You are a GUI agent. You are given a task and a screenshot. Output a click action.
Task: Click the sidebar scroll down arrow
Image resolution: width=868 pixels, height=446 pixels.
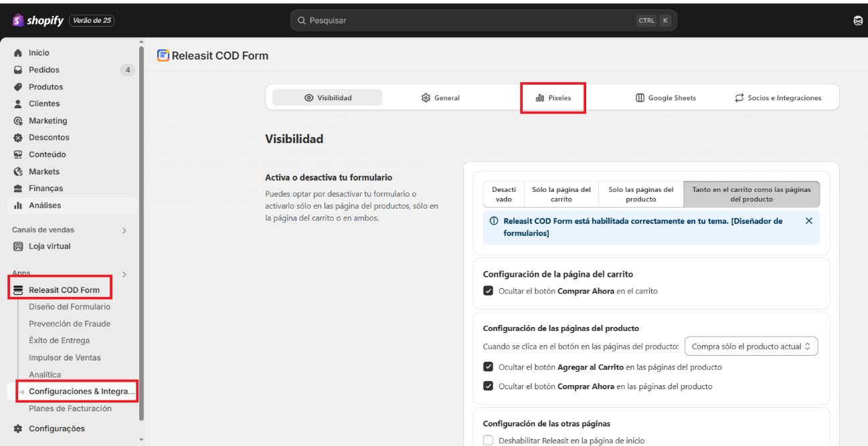[x=141, y=440]
